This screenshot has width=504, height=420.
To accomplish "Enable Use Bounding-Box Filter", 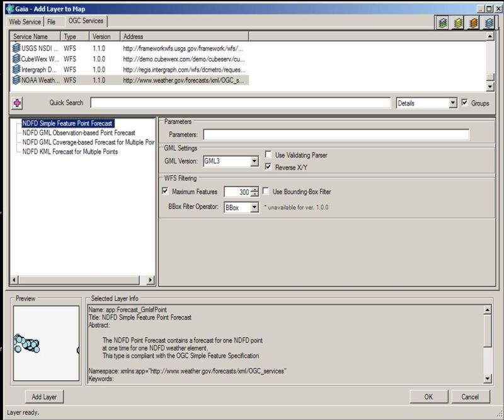I will [x=265, y=191].
